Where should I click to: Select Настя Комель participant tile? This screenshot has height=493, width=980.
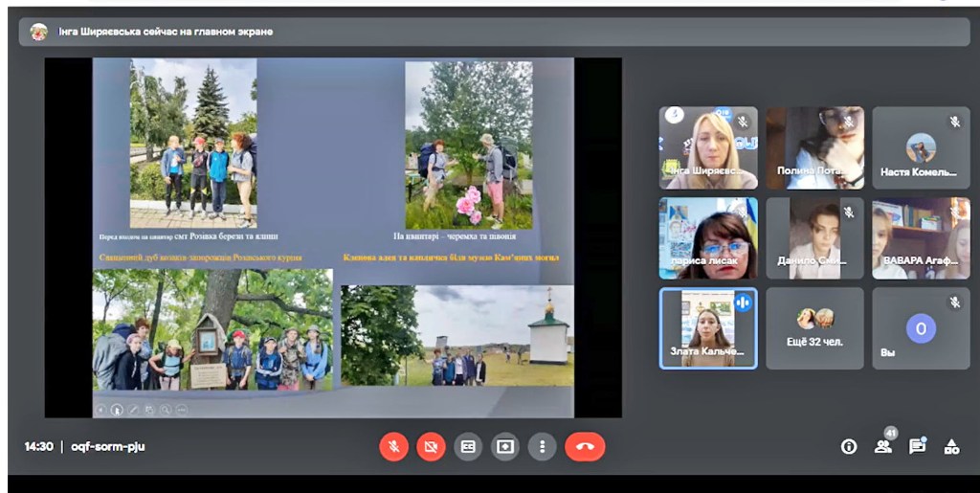pos(921,146)
